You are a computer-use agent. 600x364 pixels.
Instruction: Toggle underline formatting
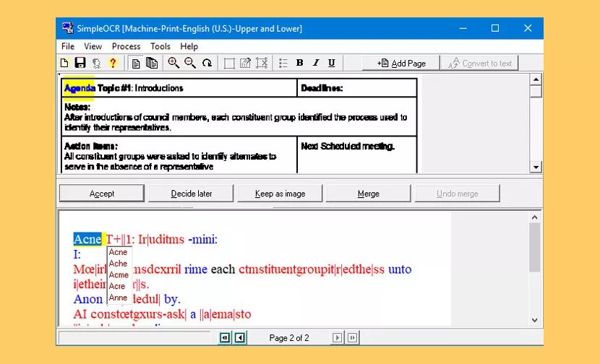[x=332, y=63]
